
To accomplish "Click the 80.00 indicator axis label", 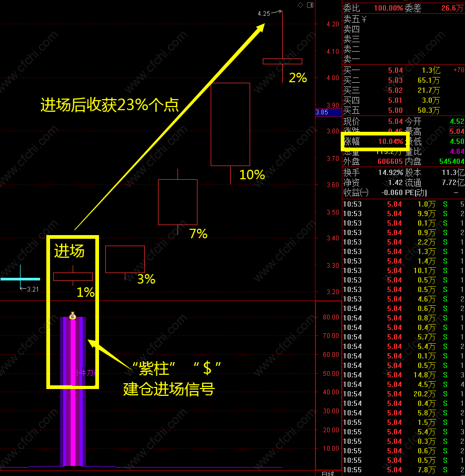I will [331, 317].
